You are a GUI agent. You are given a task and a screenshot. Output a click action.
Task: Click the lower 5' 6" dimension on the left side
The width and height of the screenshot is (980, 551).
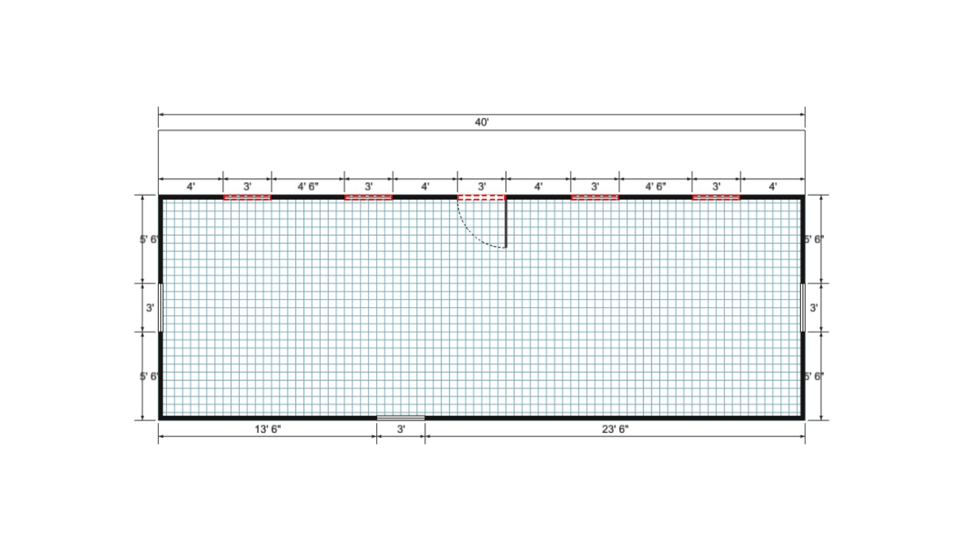[x=149, y=377]
